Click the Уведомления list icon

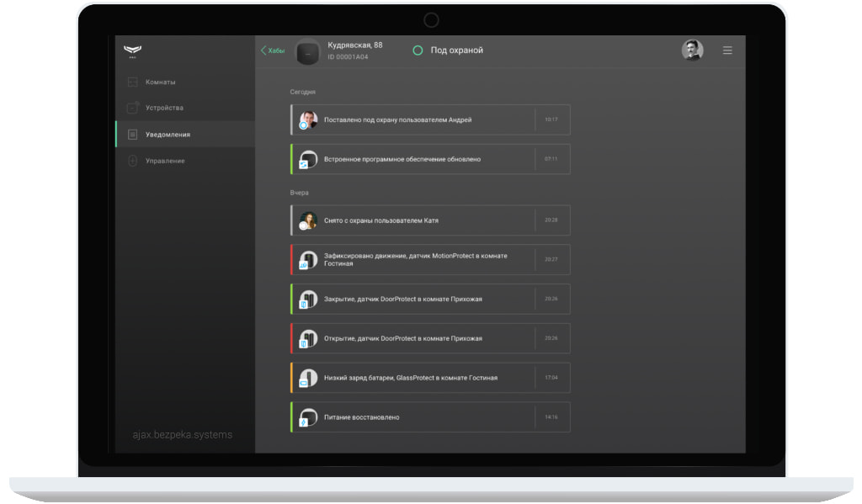[x=132, y=134]
